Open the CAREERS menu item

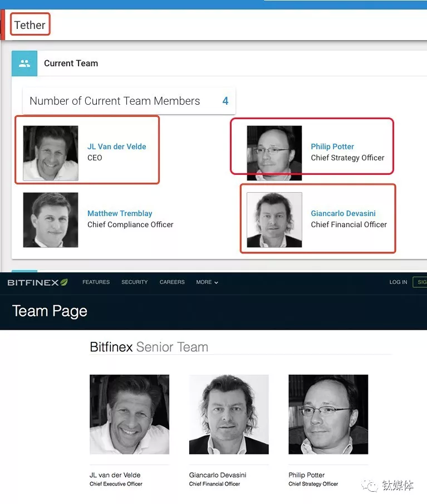[x=172, y=282]
